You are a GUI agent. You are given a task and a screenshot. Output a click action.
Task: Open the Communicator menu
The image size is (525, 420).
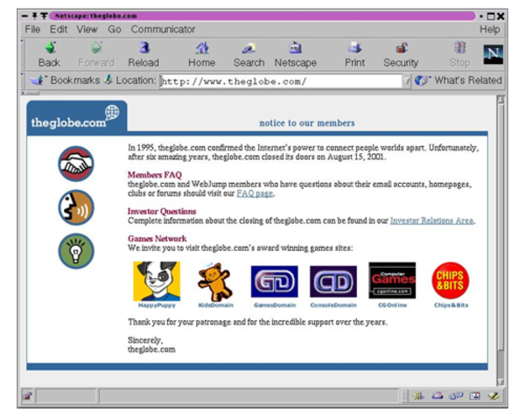(x=163, y=30)
